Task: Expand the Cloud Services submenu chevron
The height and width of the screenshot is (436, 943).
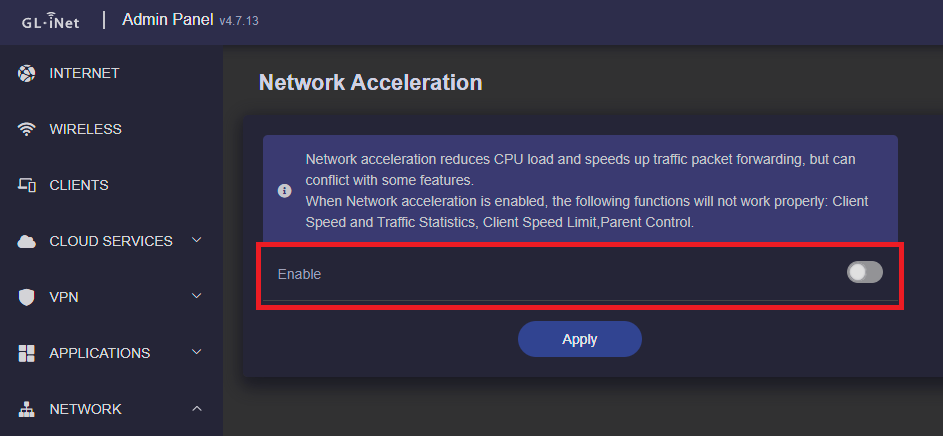Action: (197, 240)
